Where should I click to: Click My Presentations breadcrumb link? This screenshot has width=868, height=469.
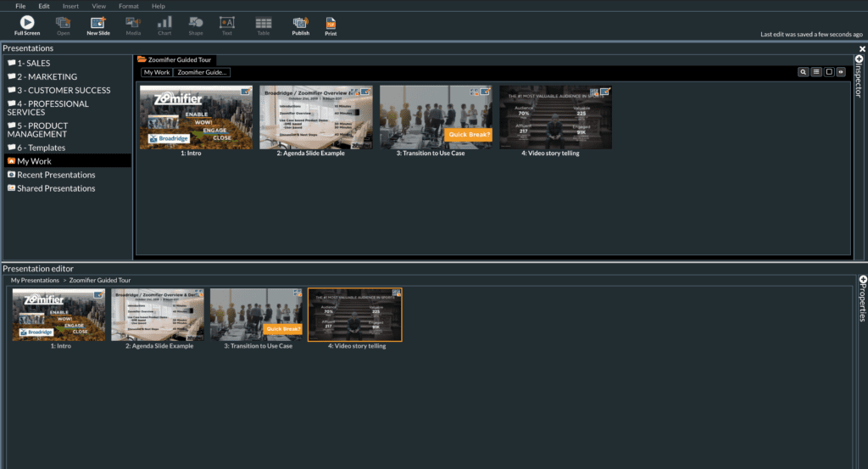coord(35,280)
